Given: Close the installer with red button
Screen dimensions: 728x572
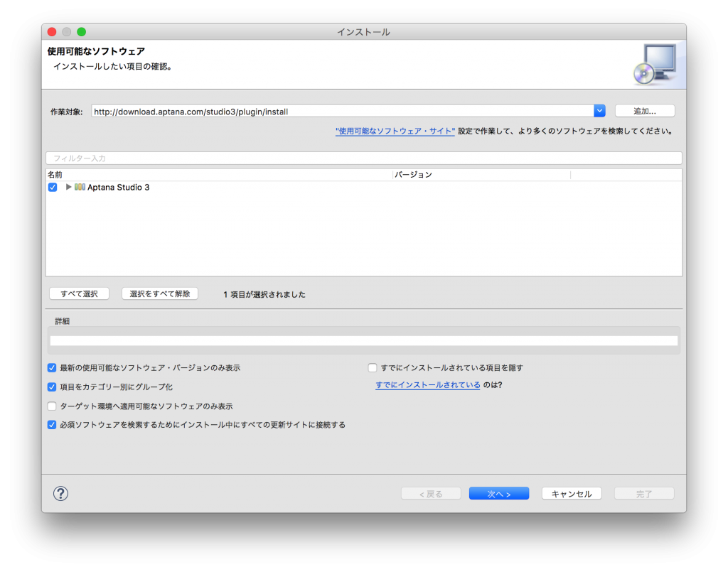Looking at the screenshot, I should click(52, 32).
